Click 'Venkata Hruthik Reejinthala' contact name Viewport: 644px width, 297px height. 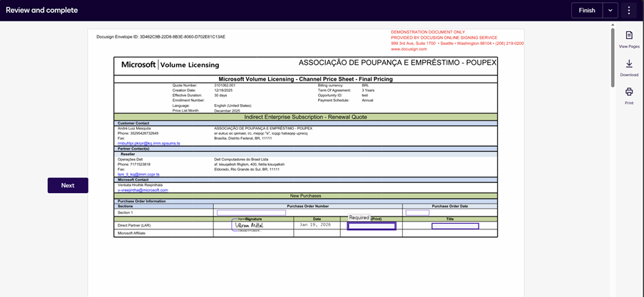point(139,185)
